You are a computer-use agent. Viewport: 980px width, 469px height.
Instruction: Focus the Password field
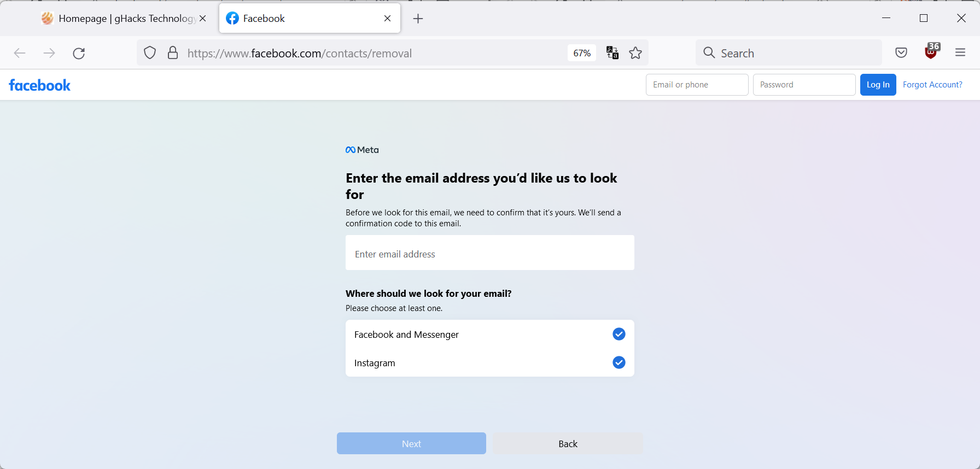[804, 85]
